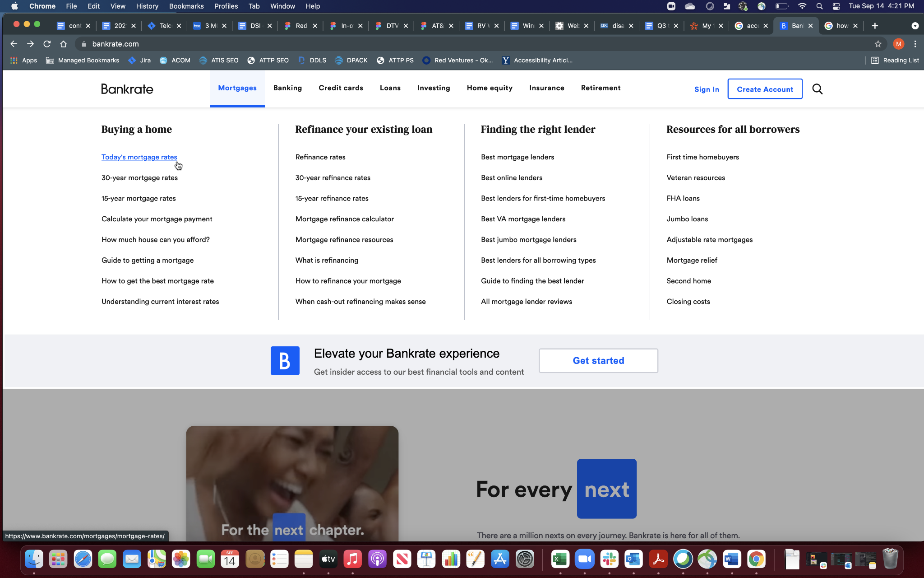Image resolution: width=924 pixels, height=578 pixels.
Task: Bookmark page with the star icon
Action: (878, 44)
